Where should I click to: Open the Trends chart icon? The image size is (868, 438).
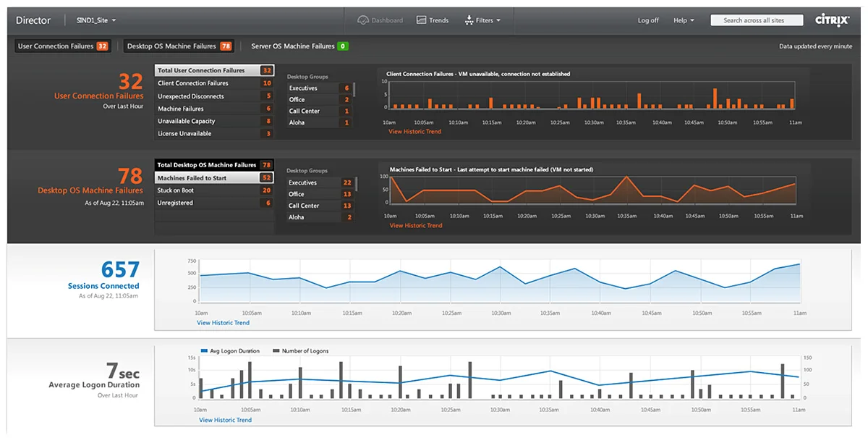422,20
